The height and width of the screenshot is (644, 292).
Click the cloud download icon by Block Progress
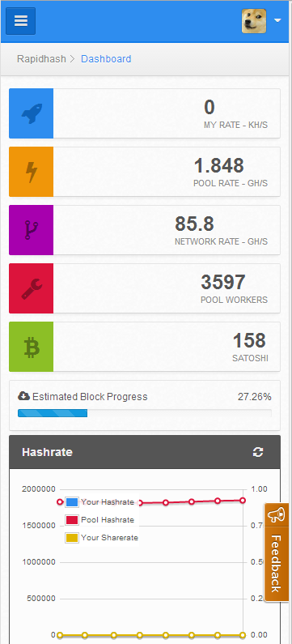[x=23, y=396]
